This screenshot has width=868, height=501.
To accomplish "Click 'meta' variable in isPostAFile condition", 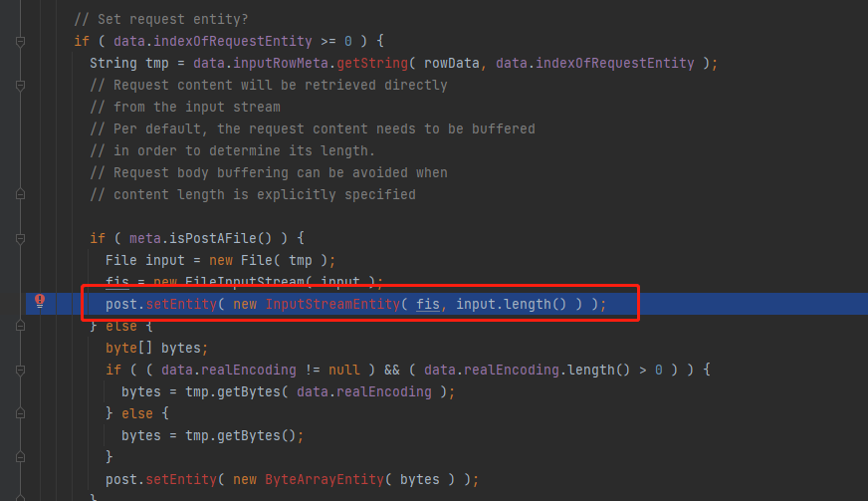I will [145, 238].
